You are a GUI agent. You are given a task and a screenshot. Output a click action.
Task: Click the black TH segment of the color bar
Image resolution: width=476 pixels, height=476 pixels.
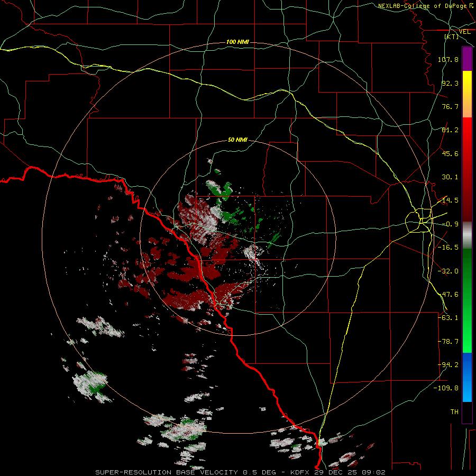(467, 412)
